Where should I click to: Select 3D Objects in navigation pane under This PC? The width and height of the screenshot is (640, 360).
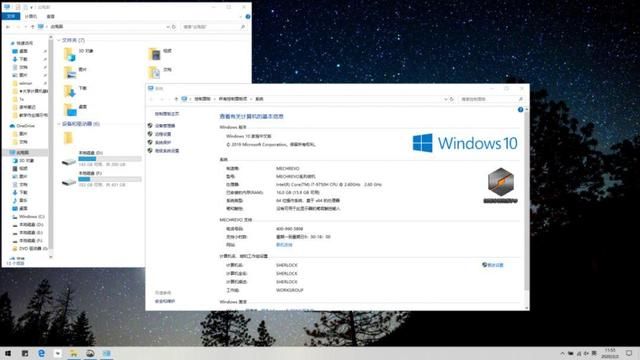(26, 160)
